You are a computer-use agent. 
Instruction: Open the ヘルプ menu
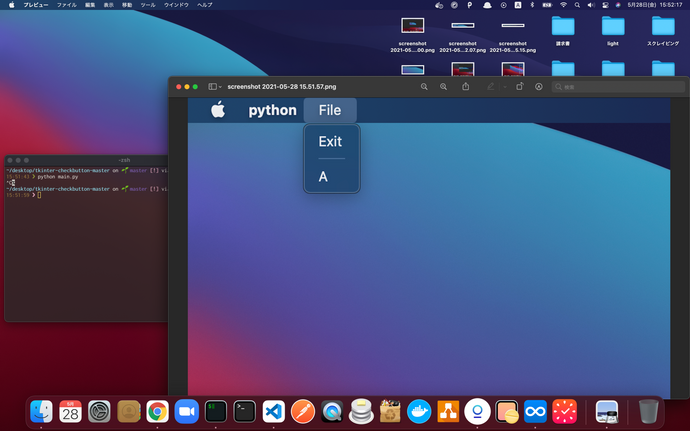pos(205,5)
